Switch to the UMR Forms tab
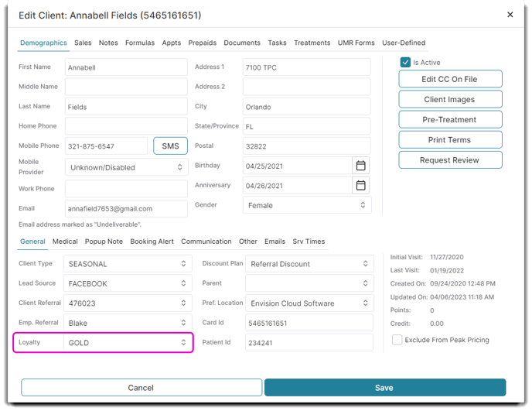 [356, 43]
